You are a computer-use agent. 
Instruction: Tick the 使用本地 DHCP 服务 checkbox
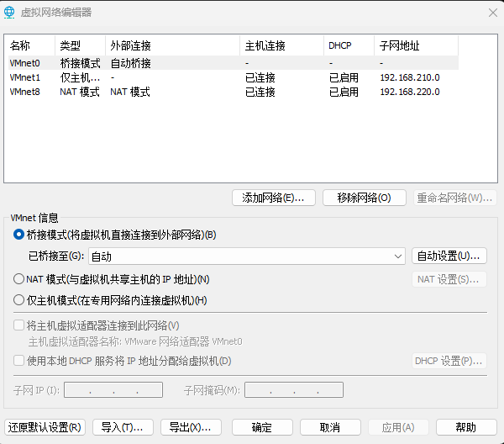point(18,361)
